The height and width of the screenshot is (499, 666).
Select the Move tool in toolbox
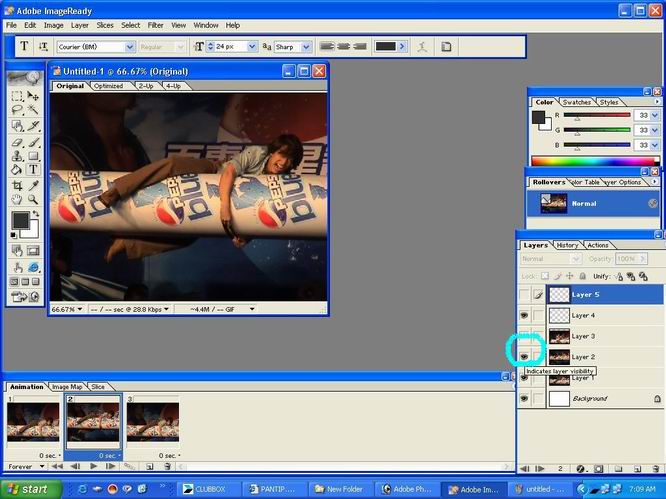point(33,96)
